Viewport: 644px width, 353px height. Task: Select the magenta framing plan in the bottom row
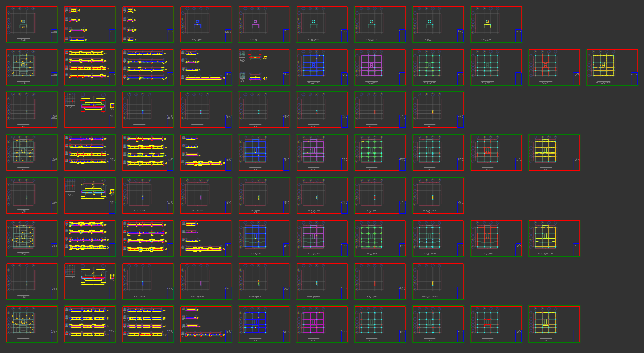pos(322,324)
